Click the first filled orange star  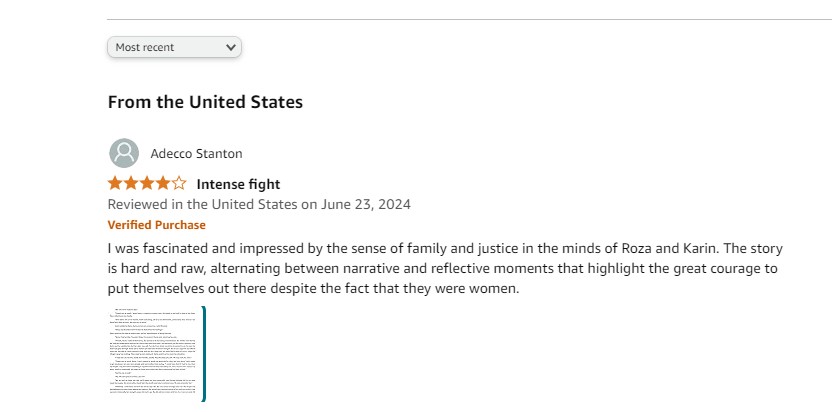tap(115, 183)
